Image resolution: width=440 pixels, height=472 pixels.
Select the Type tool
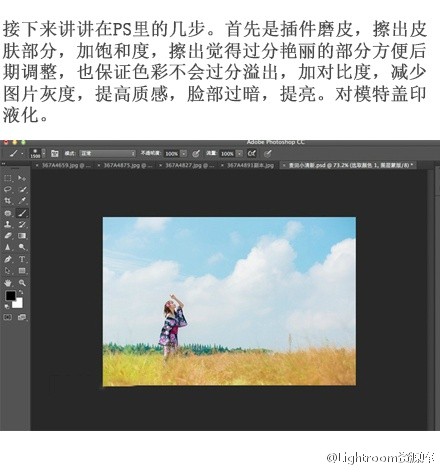22,259
